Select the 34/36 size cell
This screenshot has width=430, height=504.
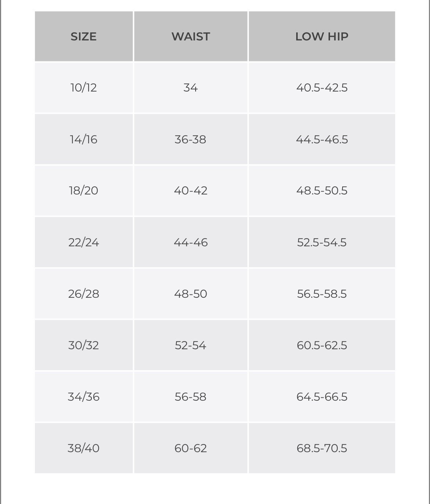[84, 397]
